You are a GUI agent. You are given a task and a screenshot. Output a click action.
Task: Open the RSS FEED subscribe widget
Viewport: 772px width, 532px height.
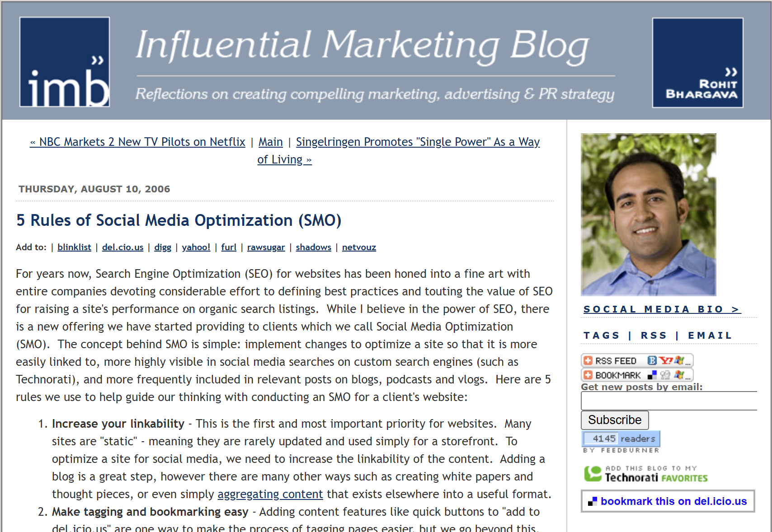637,360
